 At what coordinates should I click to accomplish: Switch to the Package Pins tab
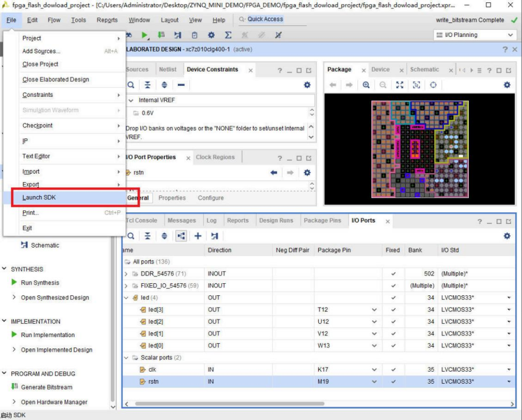point(323,220)
